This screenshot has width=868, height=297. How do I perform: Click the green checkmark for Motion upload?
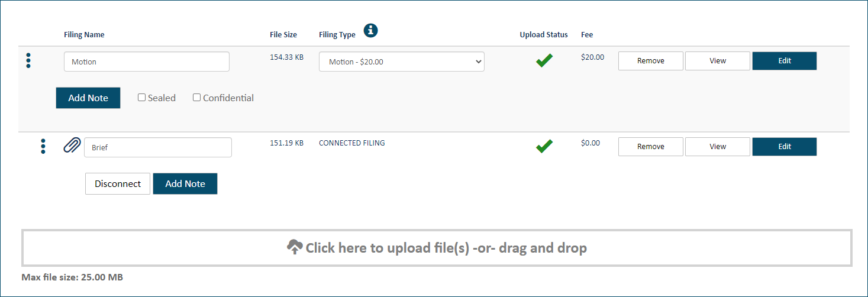click(x=544, y=60)
